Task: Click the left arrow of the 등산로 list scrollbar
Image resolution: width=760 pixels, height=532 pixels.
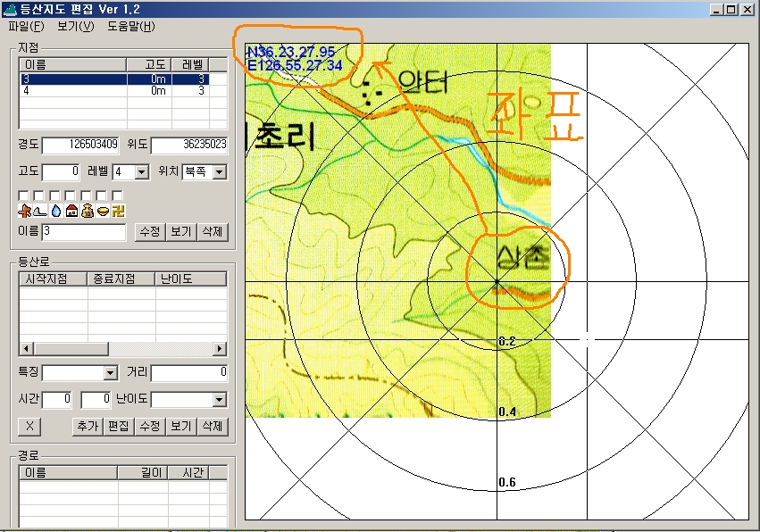Action: 27,348
